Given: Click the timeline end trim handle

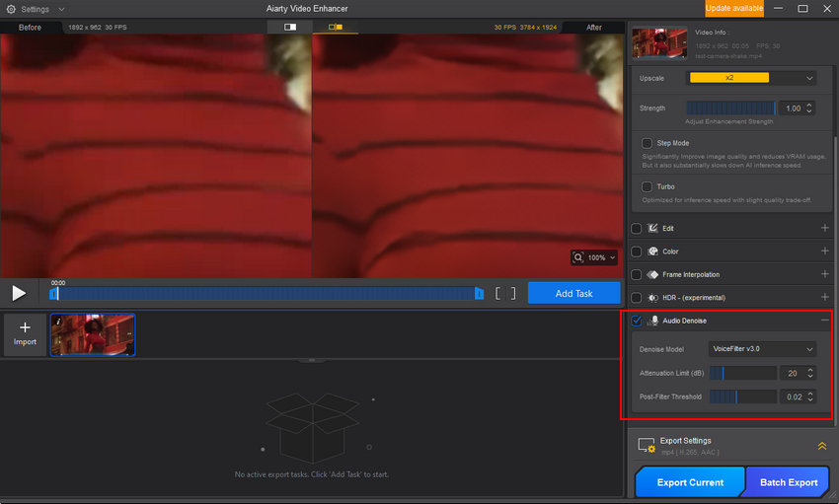Looking at the screenshot, I should coord(479,293).
